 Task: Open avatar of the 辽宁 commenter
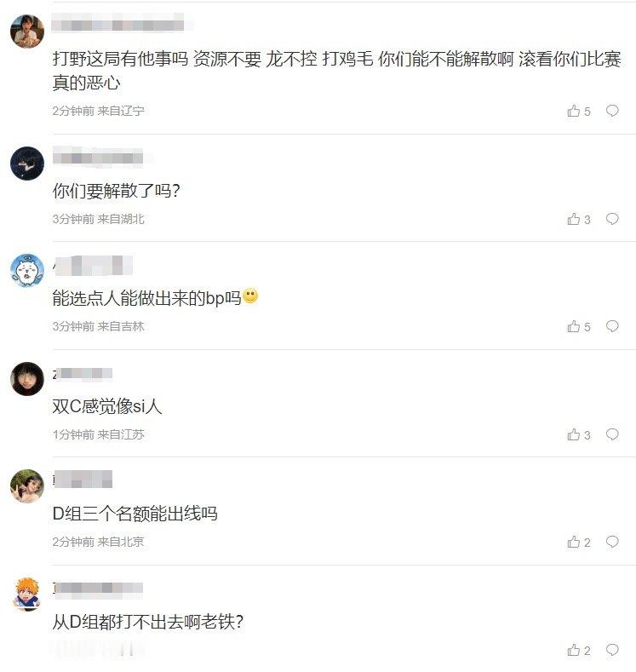click(27, 31)
